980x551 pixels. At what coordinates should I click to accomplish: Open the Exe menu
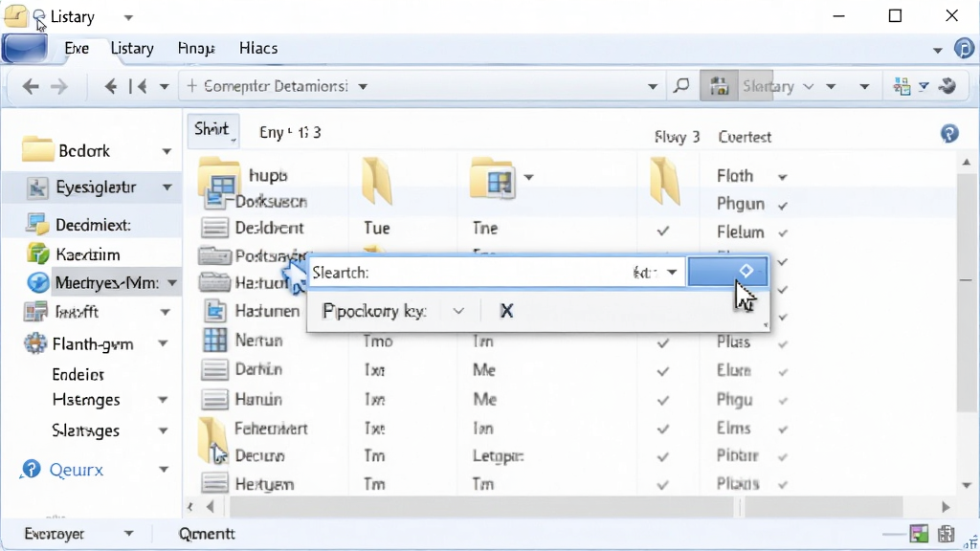point(77,48)
